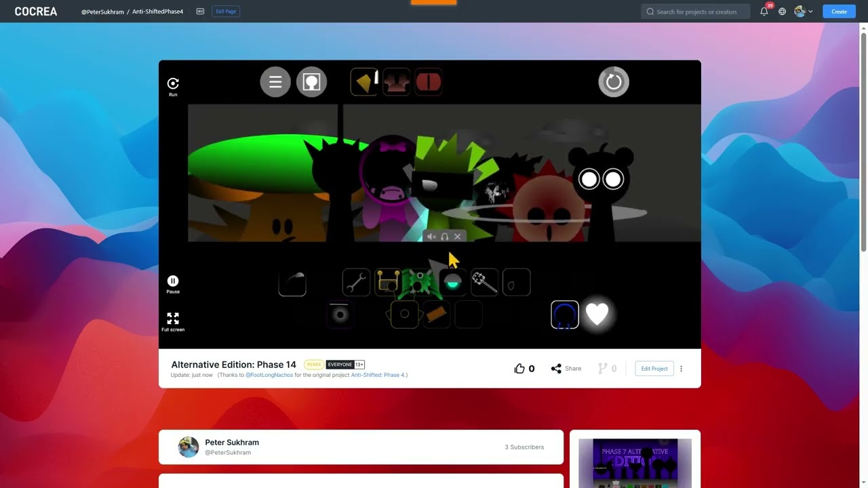Mute the selected character's sound
This screenshot has width=868, height=488.
click(x=432, y=237)
